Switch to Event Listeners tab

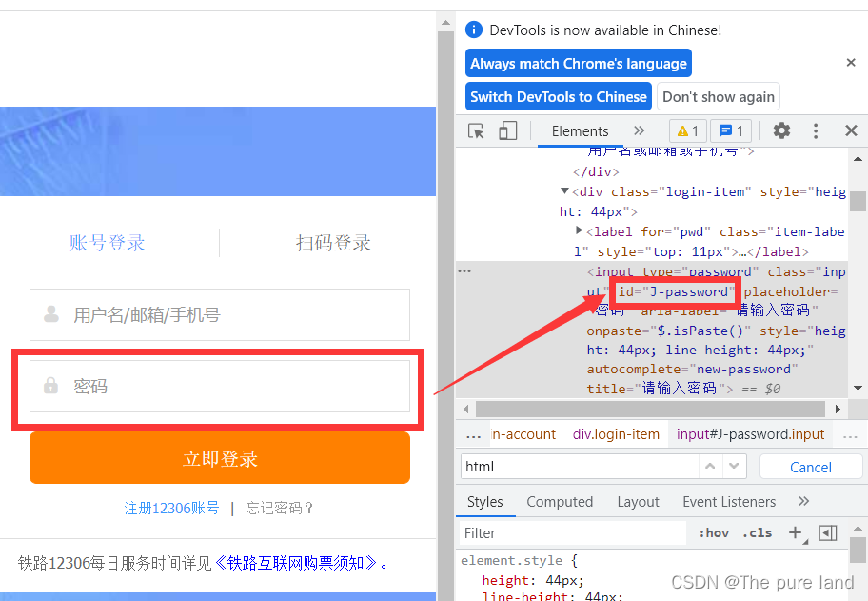(729, 502)
